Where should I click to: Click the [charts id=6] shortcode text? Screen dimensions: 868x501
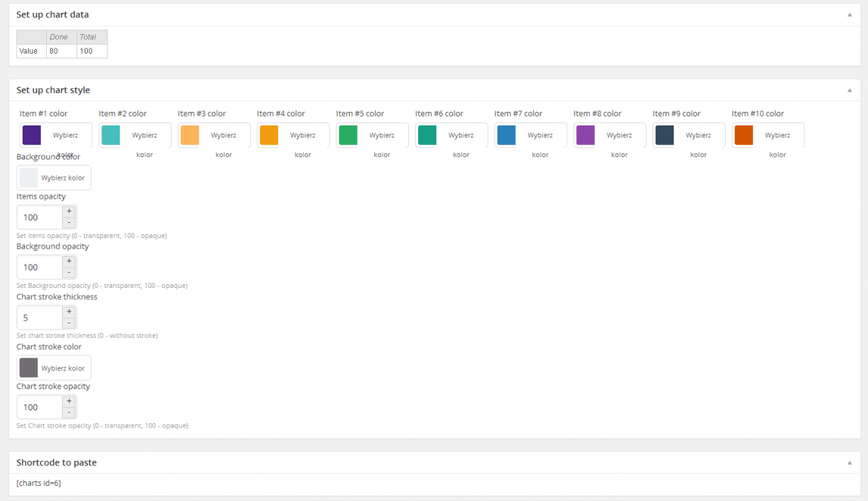click(x=39, y=483)
